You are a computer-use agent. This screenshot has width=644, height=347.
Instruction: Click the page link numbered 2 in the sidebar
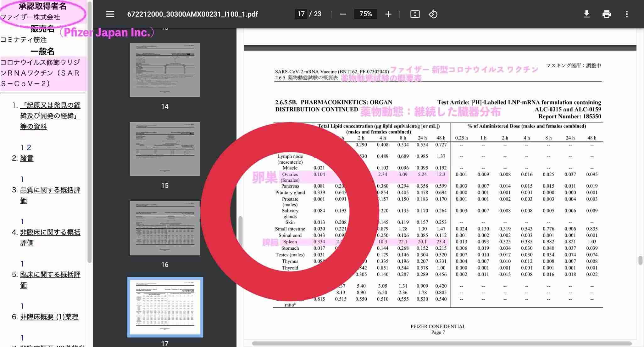point(29,147)
